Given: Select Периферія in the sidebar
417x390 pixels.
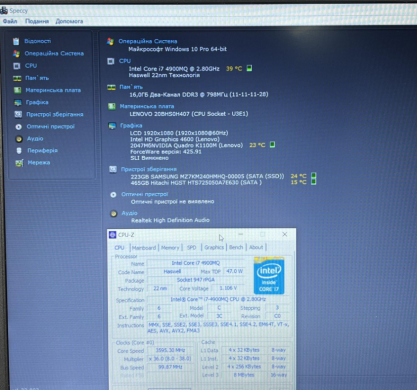Looking at the screenshot, I should pyautogui.click(x=42, y=150).
